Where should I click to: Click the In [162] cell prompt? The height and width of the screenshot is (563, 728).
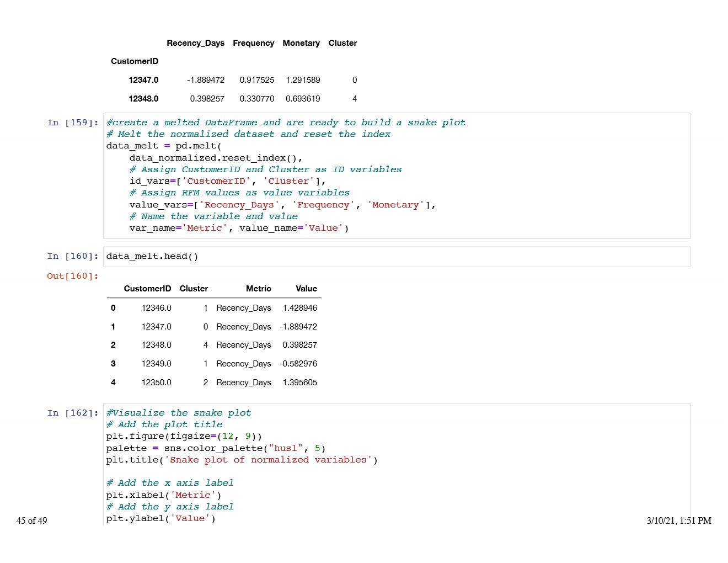[x=73, y=413]
